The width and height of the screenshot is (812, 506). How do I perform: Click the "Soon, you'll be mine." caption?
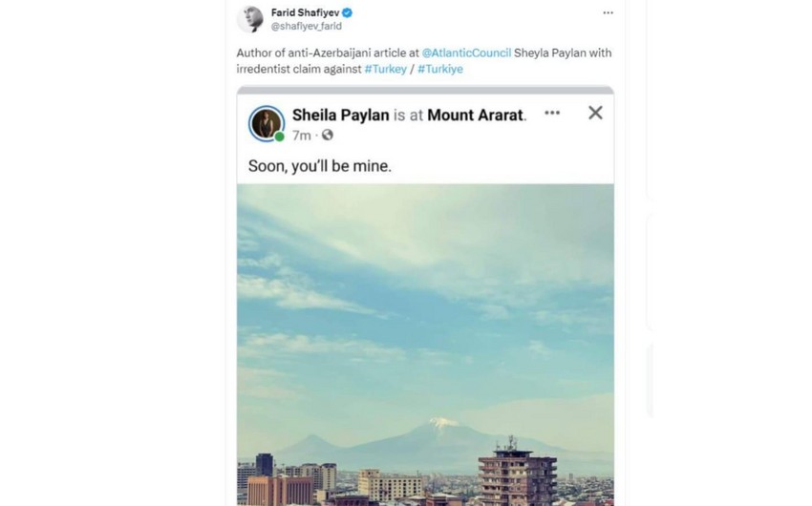[320, 165]
